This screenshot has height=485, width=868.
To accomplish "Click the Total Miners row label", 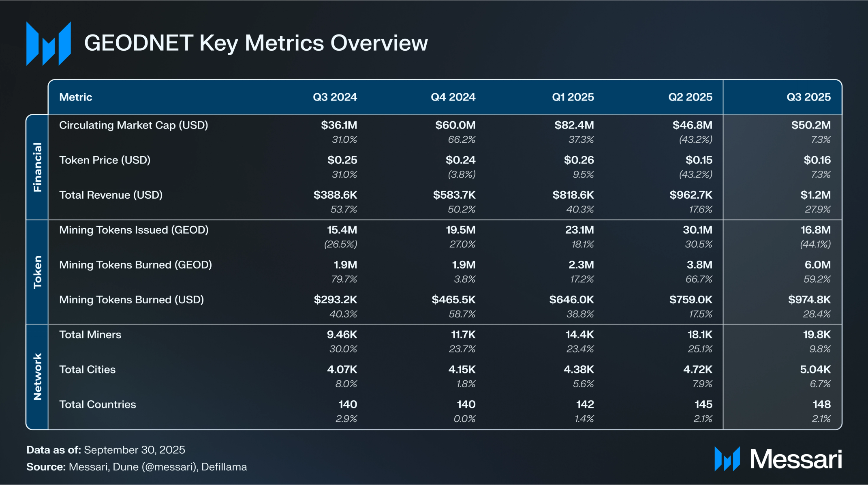I will point(90,335).
